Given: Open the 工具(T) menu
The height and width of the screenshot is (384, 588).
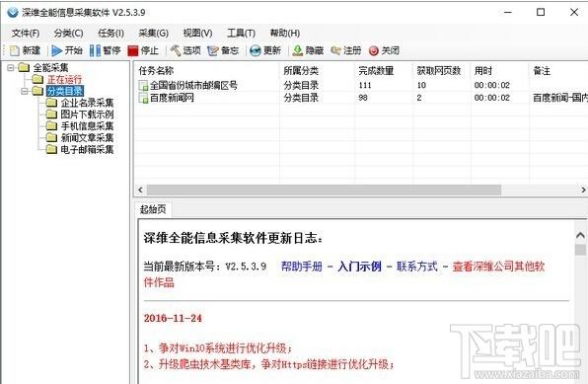Looking at the screenshot, I should pyautogui.click(x=241, y=33).
